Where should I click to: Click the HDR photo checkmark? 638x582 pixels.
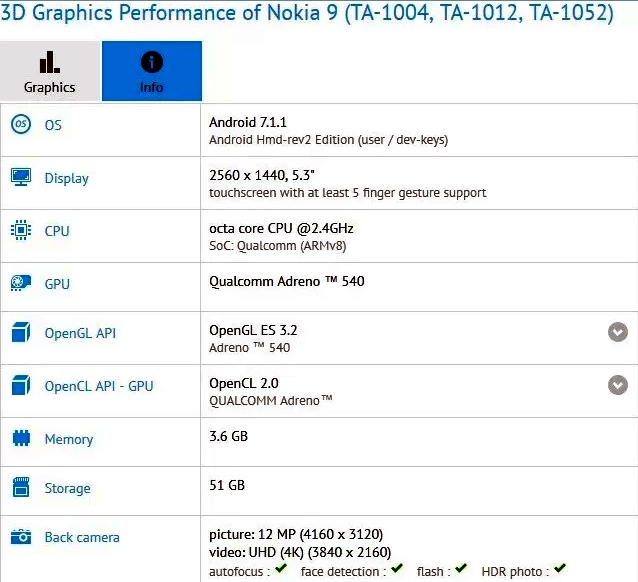[x=560, y=568]
